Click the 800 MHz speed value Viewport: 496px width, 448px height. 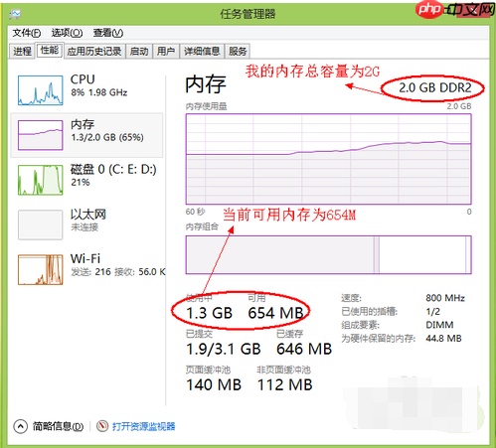445,298
